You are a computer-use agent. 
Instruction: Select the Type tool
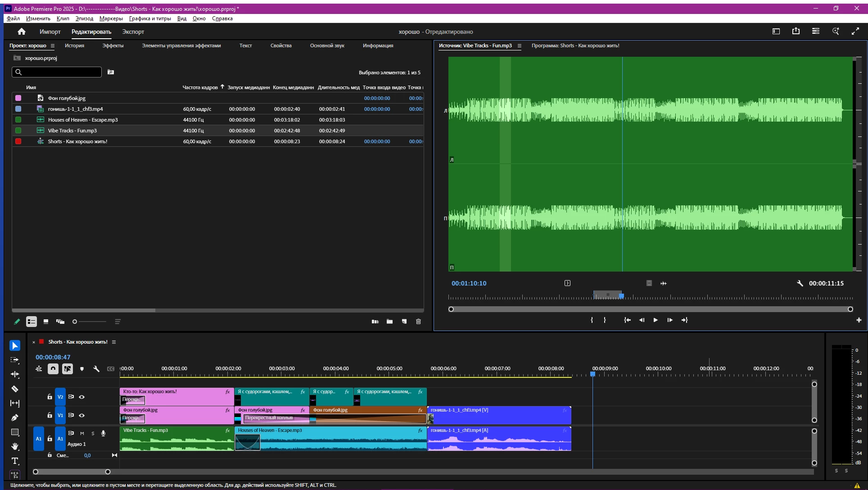tap(15, 461)
